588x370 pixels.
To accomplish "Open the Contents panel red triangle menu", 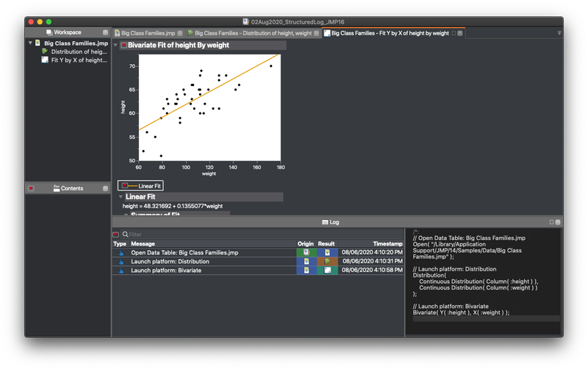I will [31, 188].
